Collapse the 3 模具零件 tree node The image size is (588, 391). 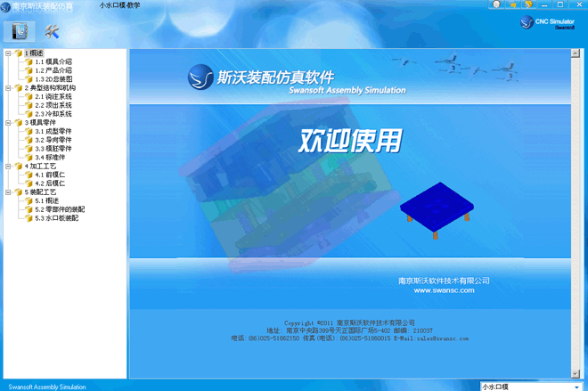pos(8,123)
